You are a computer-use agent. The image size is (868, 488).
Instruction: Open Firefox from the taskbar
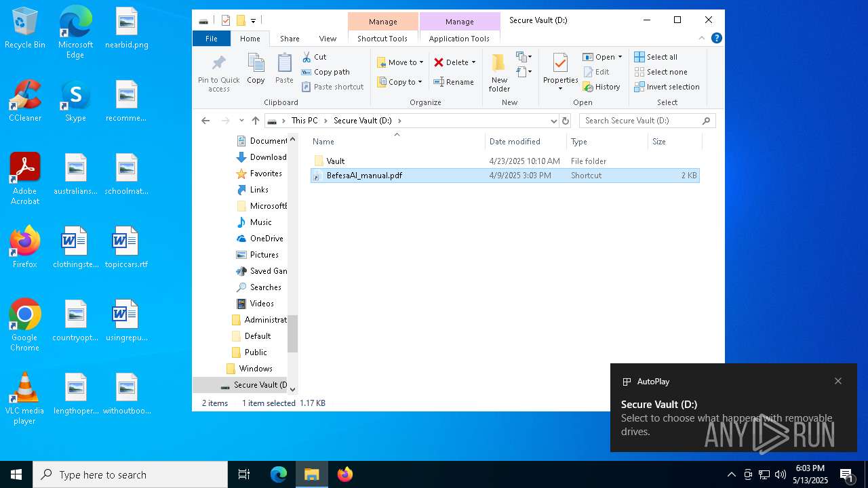[344, 474]
